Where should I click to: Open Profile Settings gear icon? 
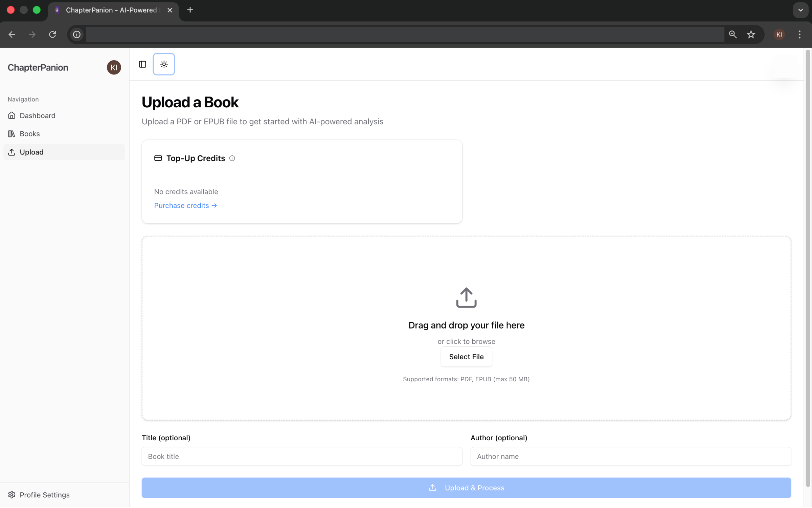click(12, 495)
